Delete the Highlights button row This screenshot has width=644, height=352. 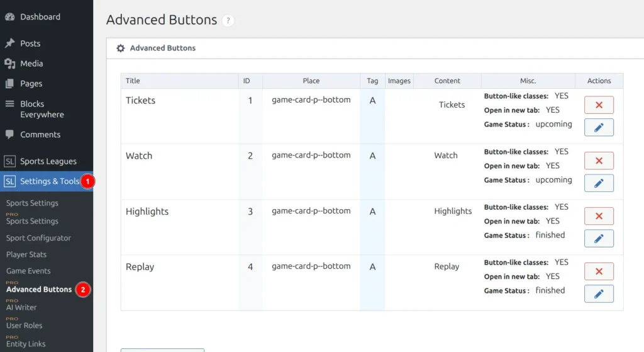[599, 216]
